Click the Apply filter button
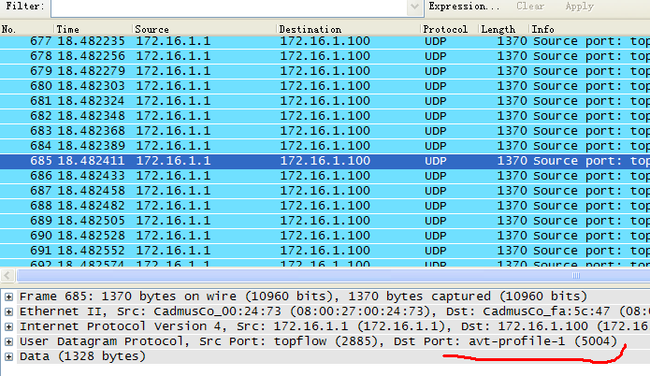The height and width of the screenshot is (376, 650). click(579, 7)
